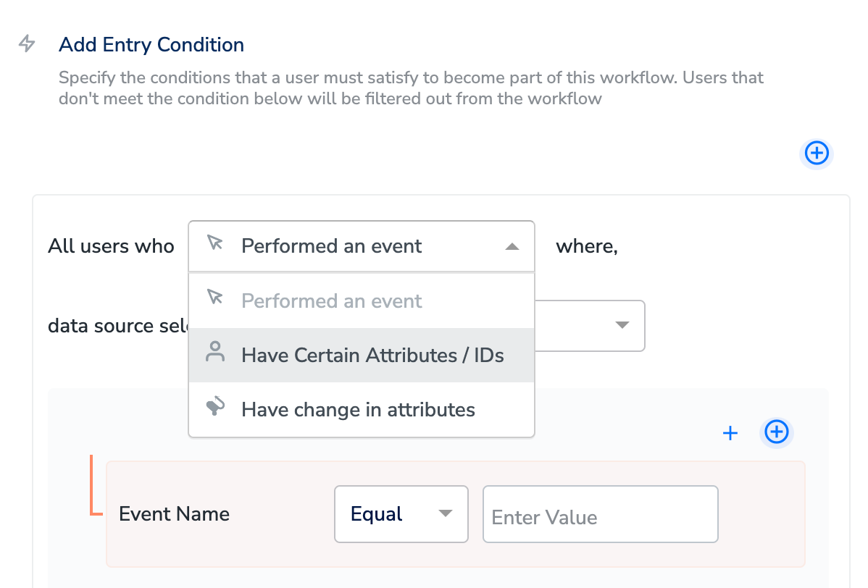Click the lightning bolt icon beside Add Entry Condition

pos(27,44)
